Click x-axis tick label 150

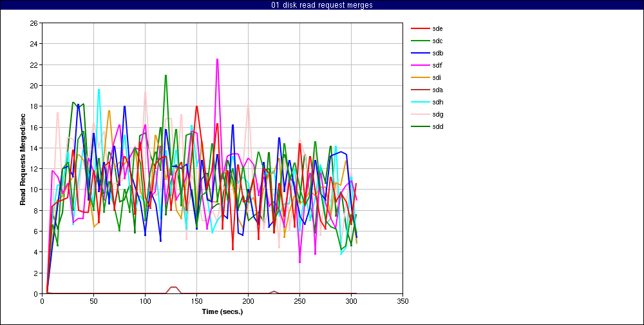(196, 301)
